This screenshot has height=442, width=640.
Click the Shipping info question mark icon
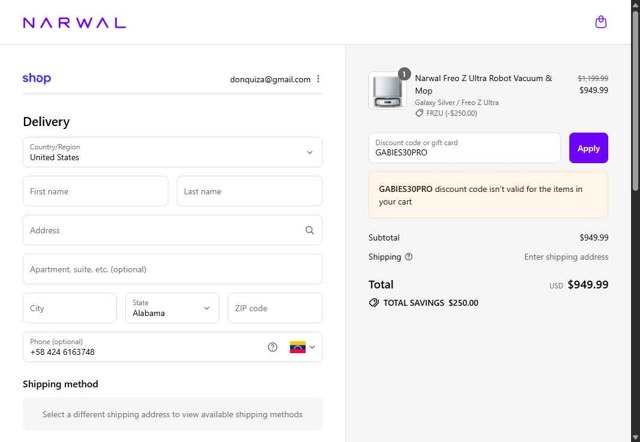click(409, 257)
